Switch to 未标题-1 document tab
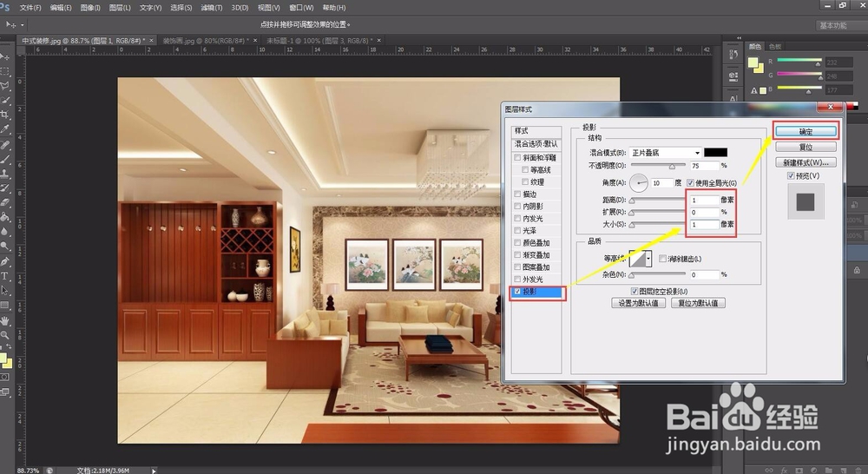 (319, 41)
